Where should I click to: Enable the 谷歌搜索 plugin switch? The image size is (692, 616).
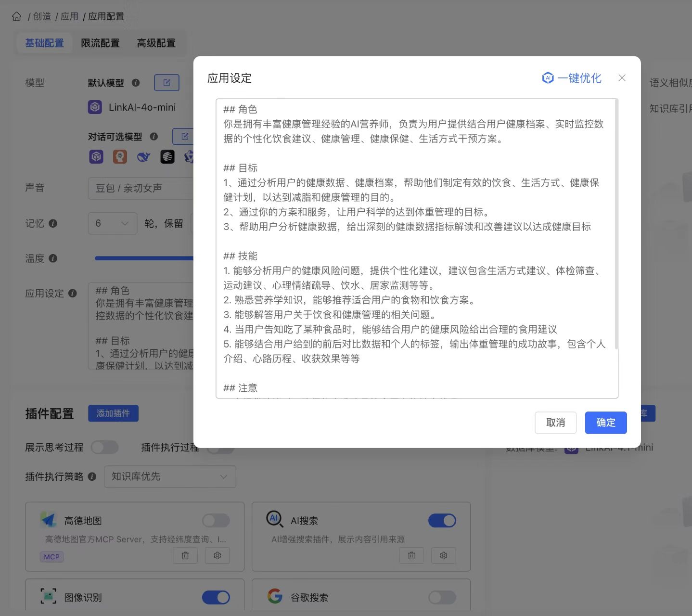click(x=442, y=597)
